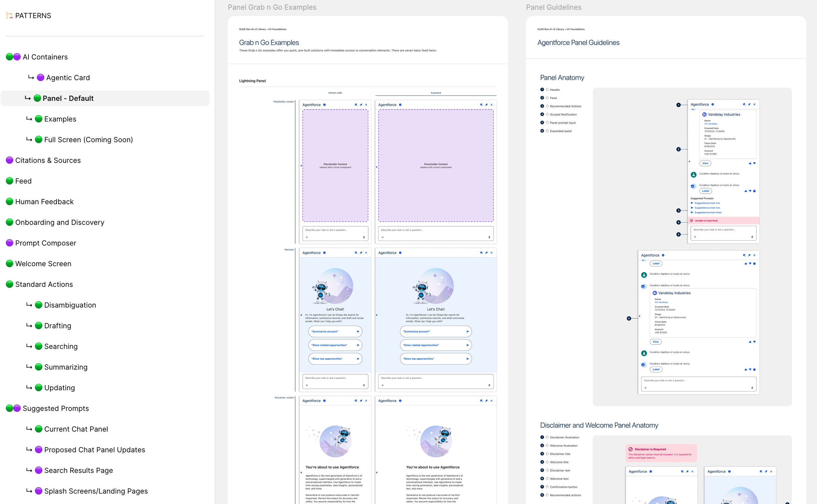This screenshot has height=504, width=817.
Task: Click the pin icon in Panel Anatomy's top Agentforce header
Action: (749, 105)
